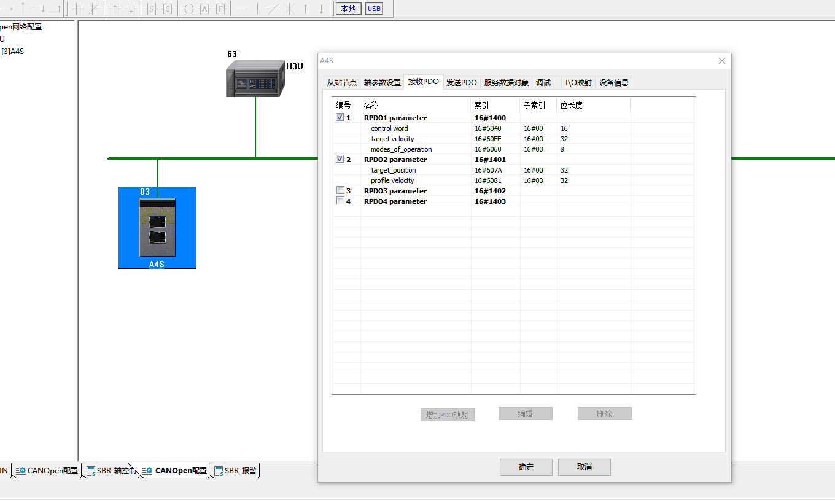This screenshot has width=835, height=504.
Task: Click the USB toolbar button
Action: (374, 9)
